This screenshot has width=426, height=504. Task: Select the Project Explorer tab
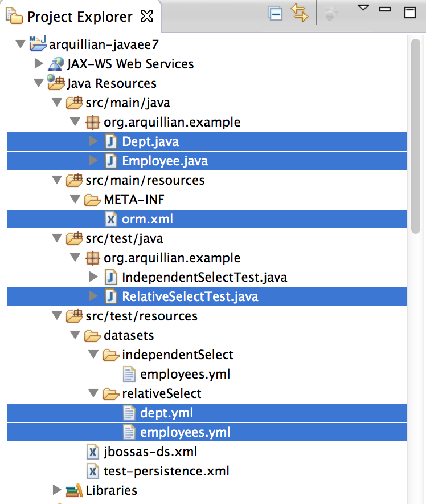pyautogui.click(x=80, y=17)
